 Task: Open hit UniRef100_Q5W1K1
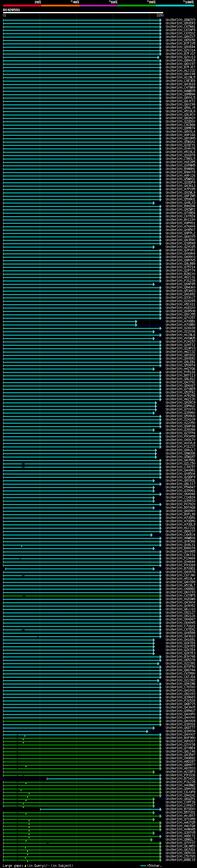coord(180,142)
